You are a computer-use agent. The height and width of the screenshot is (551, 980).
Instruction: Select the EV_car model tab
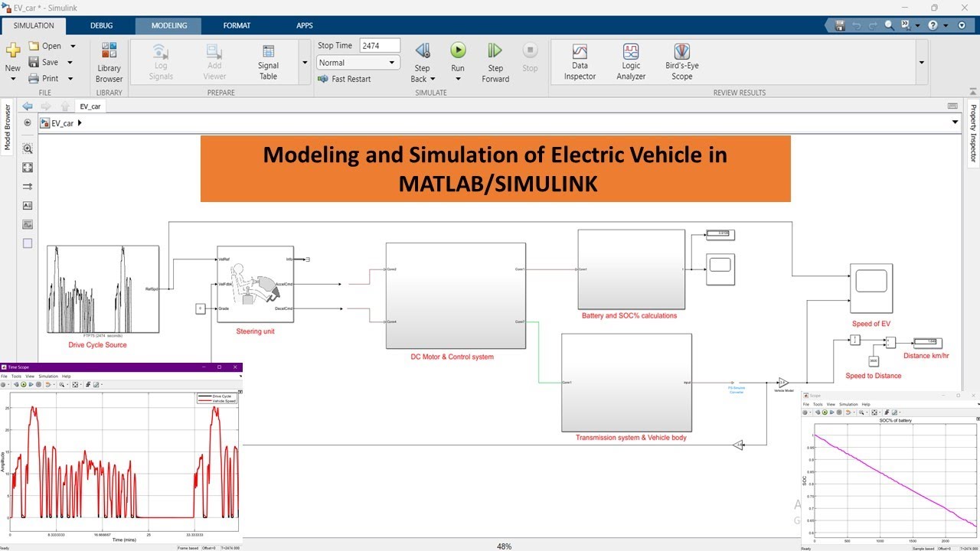pos(90,106)
